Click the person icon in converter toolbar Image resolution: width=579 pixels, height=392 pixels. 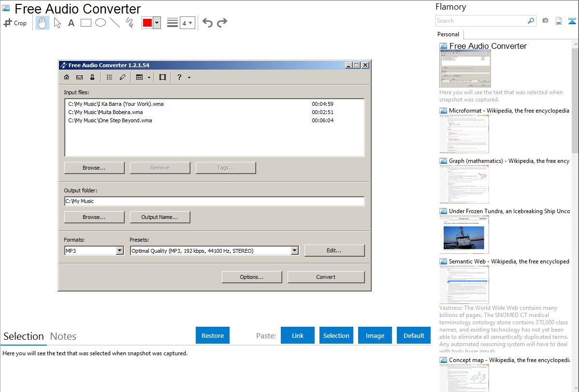tap(92, 77)
